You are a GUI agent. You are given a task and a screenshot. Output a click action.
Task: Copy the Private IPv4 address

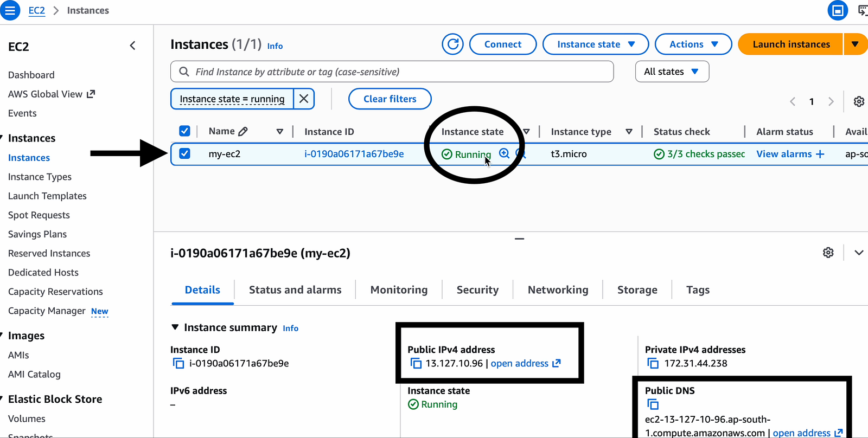[x=653, y=363]
